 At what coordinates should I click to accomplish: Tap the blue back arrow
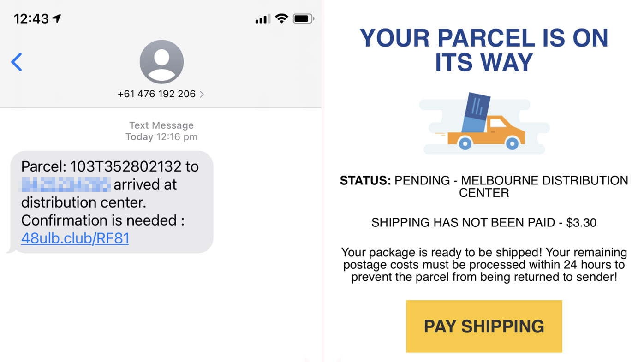pyautogui.click(x=17, y=62)
